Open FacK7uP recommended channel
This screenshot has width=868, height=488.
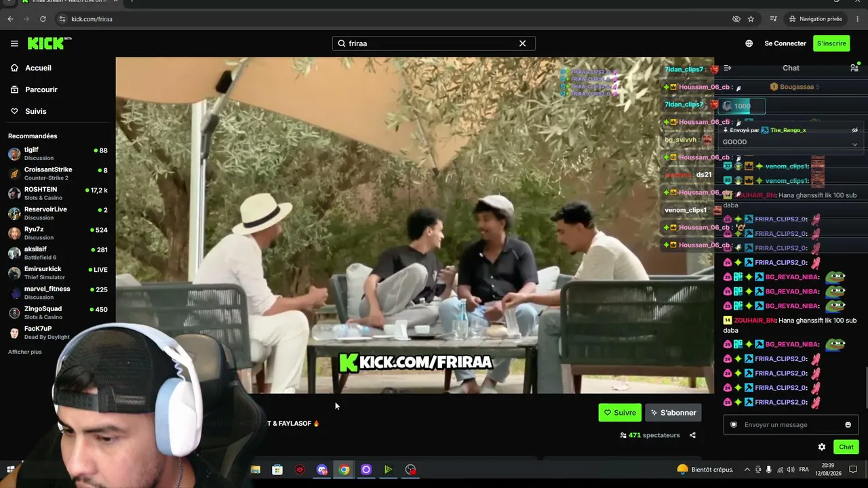(x=58, y=332)
